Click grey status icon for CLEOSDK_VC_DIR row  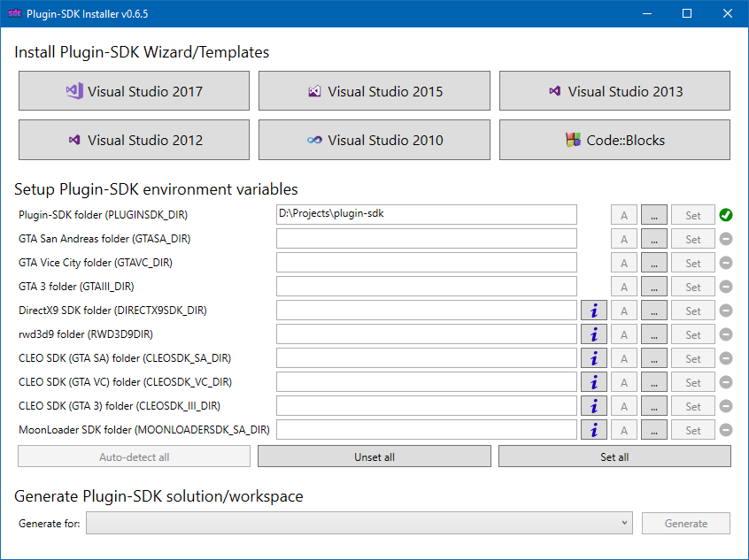click(x=726, y=382)
